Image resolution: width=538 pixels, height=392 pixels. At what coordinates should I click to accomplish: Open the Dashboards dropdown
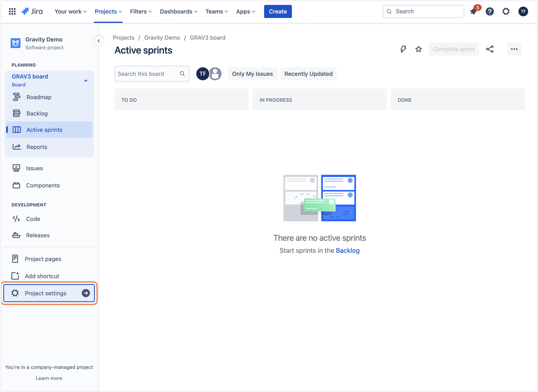[x=178, y=11]
